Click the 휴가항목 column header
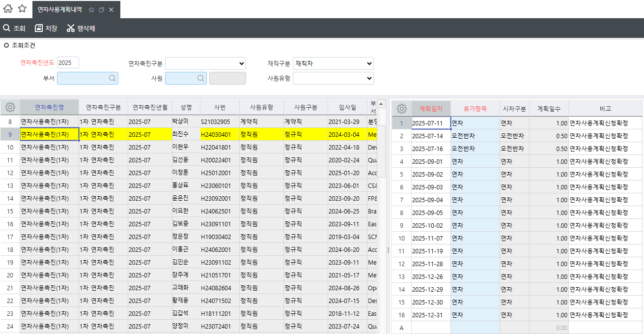The image size is (644, 334). (x=475, y=108)
